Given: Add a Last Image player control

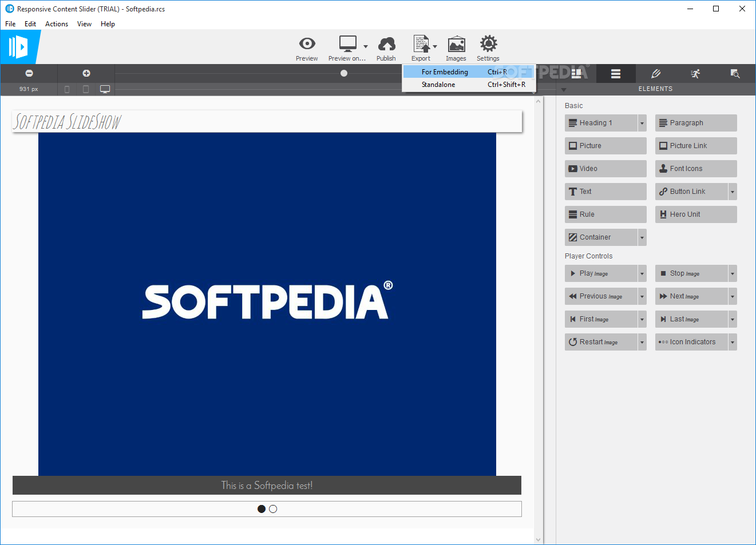Looking at the screenshot, I should 691,319.
